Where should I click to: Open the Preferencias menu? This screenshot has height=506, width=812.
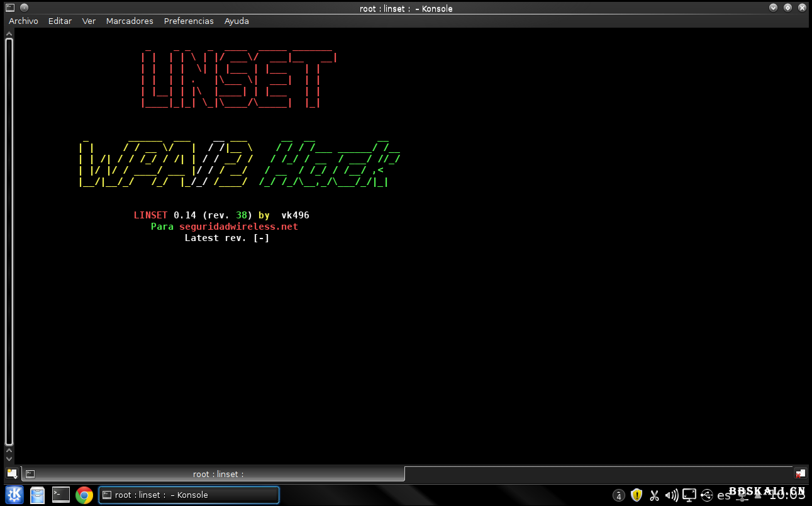pyautogui.click(x=189, y=21)
